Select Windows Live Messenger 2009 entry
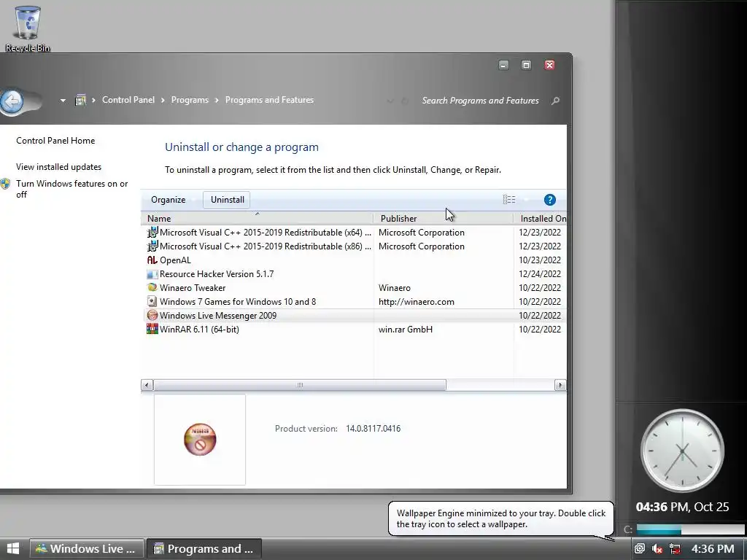747x560 pixels. [354, 315]
